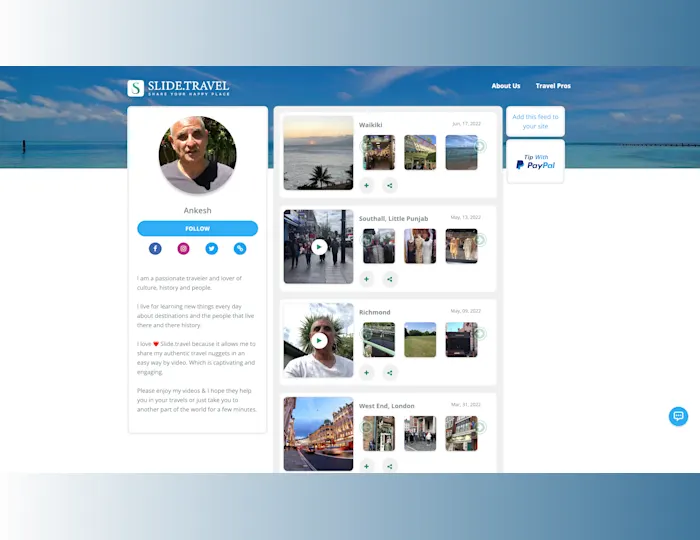Click the May, 13, 2022 date
The height and width of the screenshot is (540, 700).
click(x=466, y=217)
